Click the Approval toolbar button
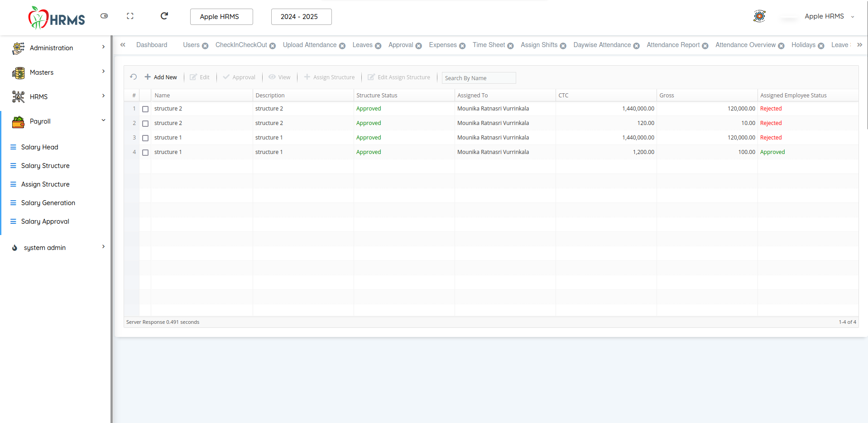868x423 pixels. (x=239, y=77)
